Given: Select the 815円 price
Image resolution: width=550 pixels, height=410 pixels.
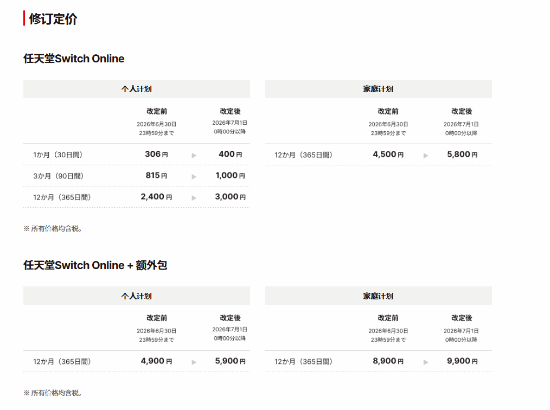Looking at the screenshot, I should pos(156,175).
